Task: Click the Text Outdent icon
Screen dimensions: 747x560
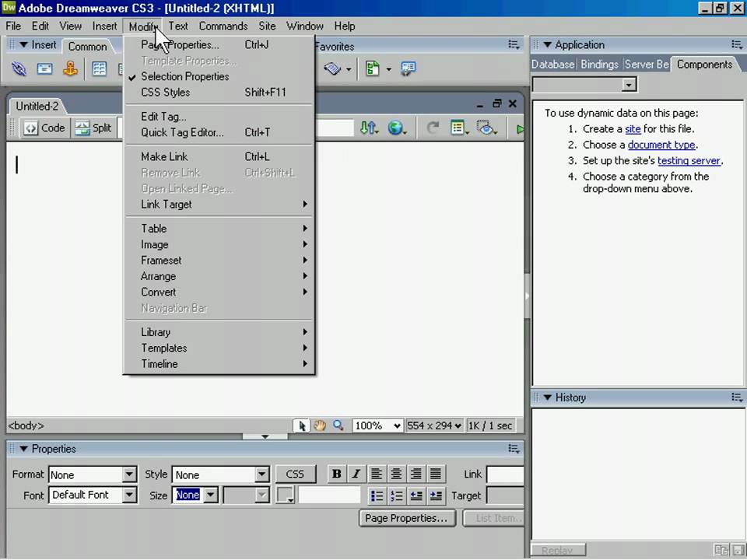Action: point(416,495)
